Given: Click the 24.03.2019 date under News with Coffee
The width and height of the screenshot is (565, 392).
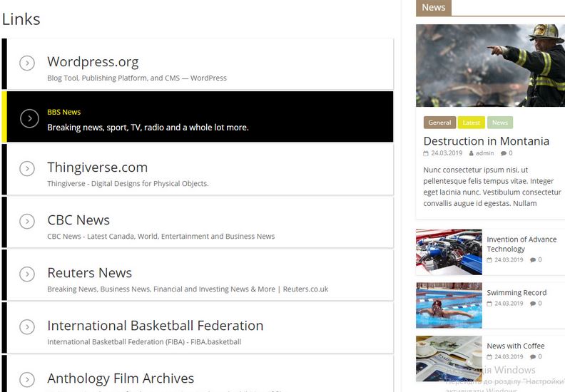Looking at the screenshot, I should [x=509, y=357].
